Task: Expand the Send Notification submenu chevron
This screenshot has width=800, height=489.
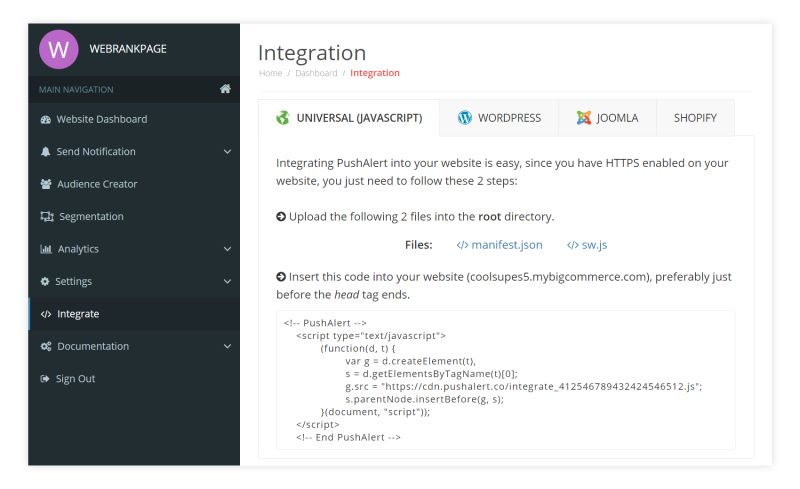Action: (x=228, y=152)
